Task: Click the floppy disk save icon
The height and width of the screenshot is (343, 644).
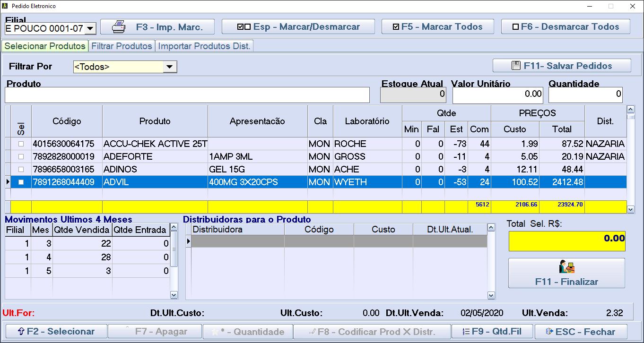Action: (x=516, y=66)
